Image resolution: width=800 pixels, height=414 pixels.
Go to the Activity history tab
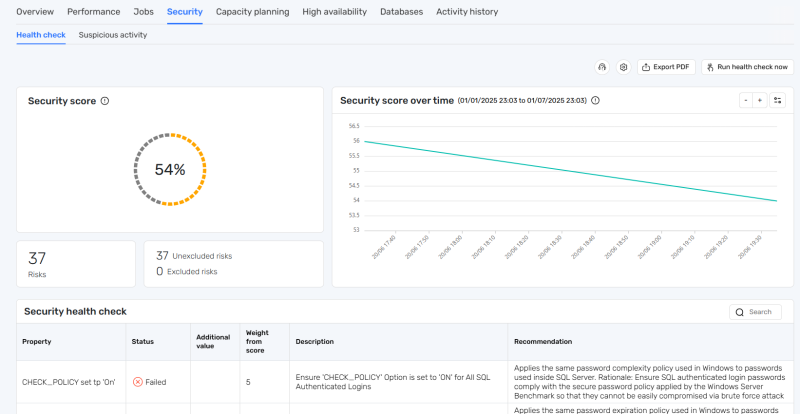467,12
